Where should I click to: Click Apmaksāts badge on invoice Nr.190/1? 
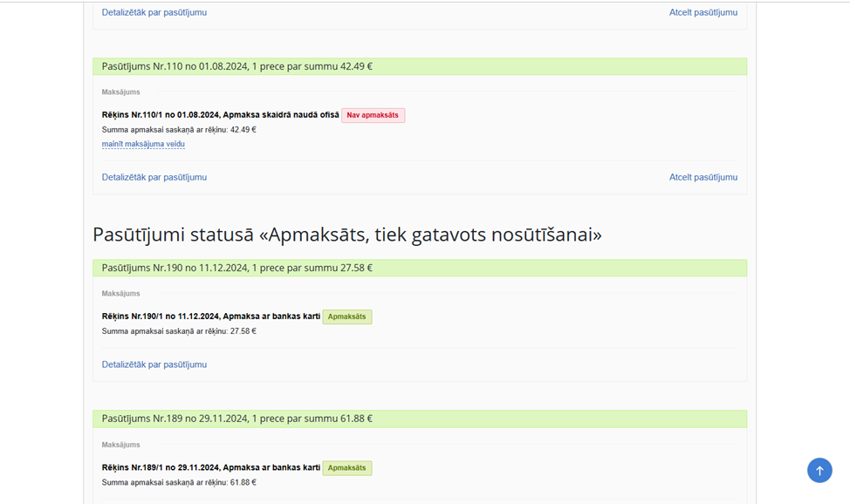347,317
